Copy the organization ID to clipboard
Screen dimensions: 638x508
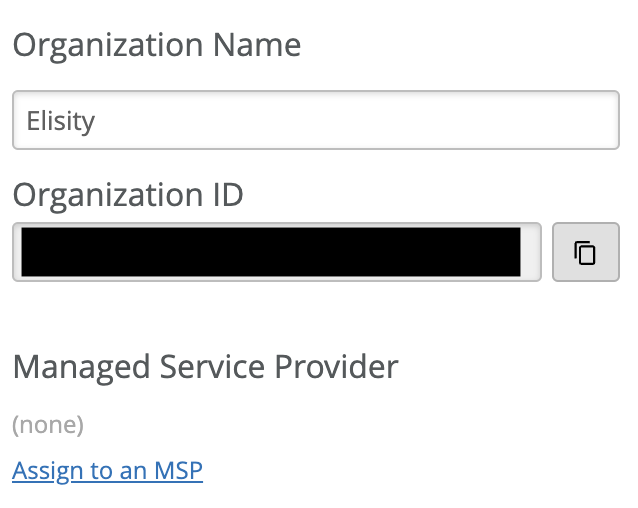pos(585,252)
